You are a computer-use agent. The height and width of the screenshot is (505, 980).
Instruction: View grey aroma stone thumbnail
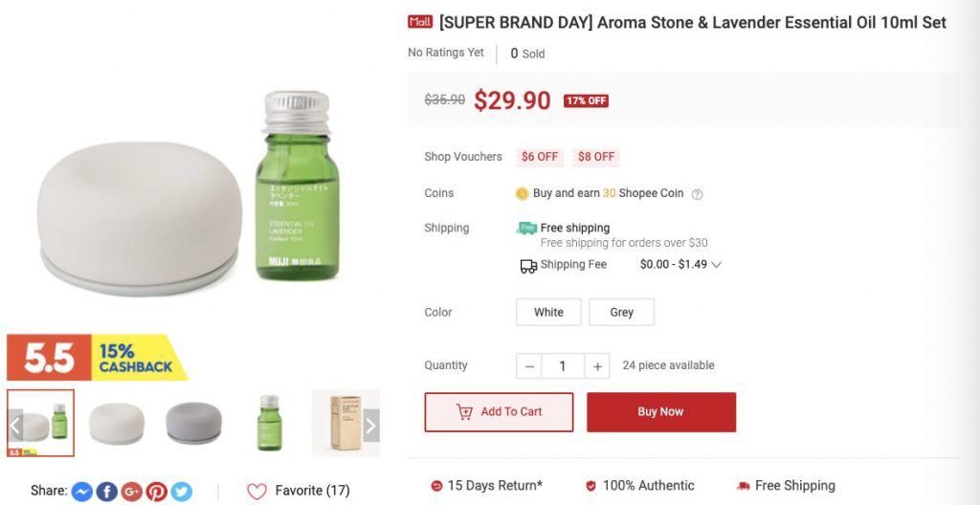pyautogui.click(x=193, y=423)
